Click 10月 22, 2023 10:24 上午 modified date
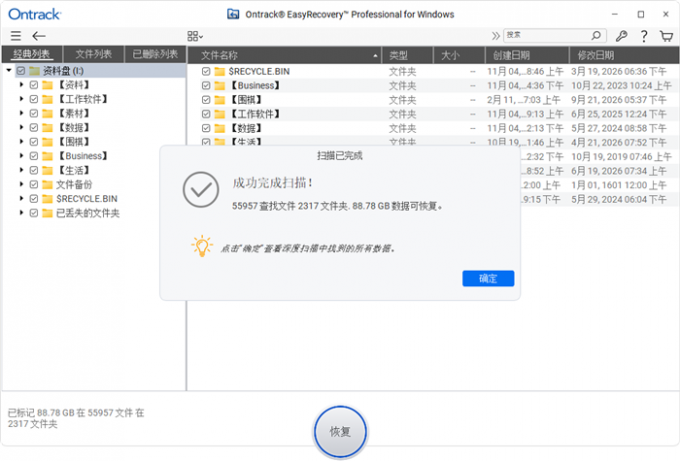The height and width of the screenshot is (461, 680). pyautogui.click(x=621, y=86)
